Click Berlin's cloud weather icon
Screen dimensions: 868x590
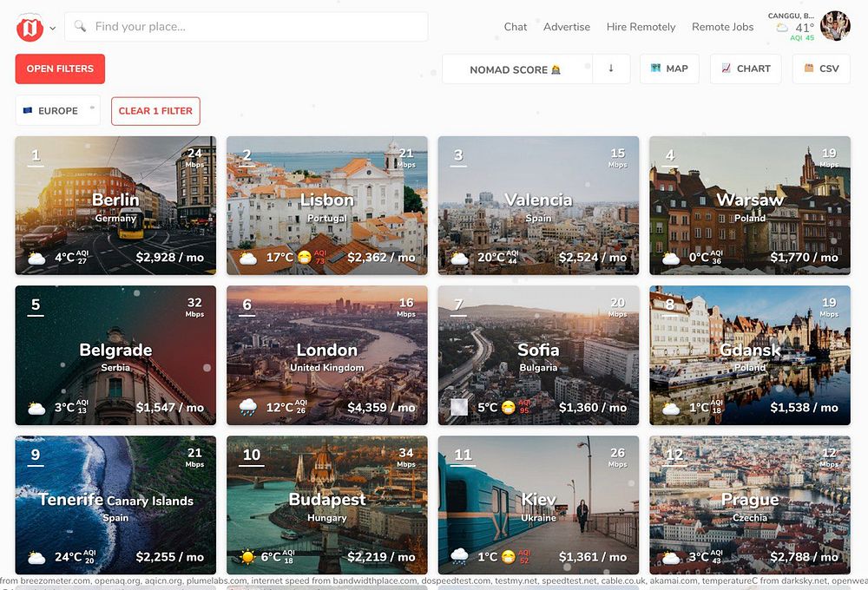36,258
